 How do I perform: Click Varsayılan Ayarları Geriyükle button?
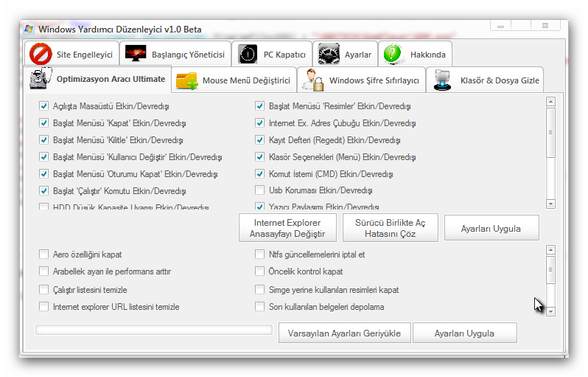pyautogui.click(x=344, y=333)
